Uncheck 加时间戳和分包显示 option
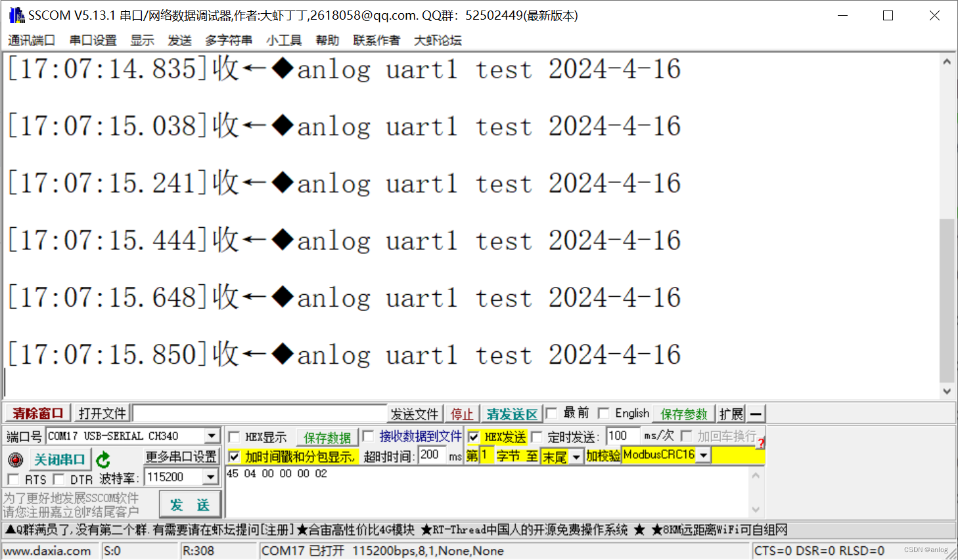This screenshot has height=560, width=958. click(235, 456)
